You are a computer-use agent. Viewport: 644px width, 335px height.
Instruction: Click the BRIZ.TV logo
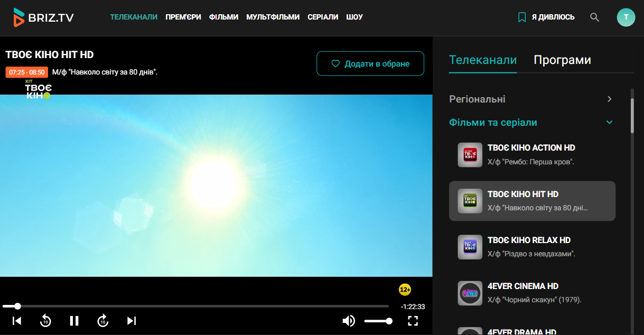tap(43, 17)
